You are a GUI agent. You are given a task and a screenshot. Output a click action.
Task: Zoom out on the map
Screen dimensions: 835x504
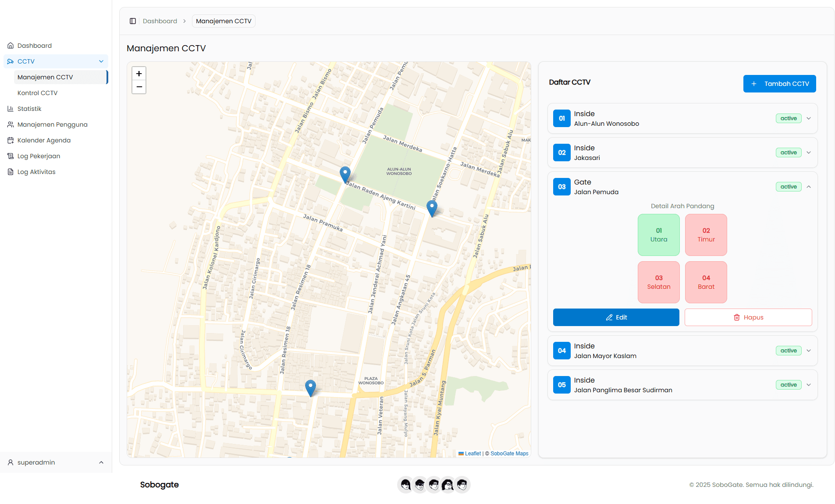[139, 87]
